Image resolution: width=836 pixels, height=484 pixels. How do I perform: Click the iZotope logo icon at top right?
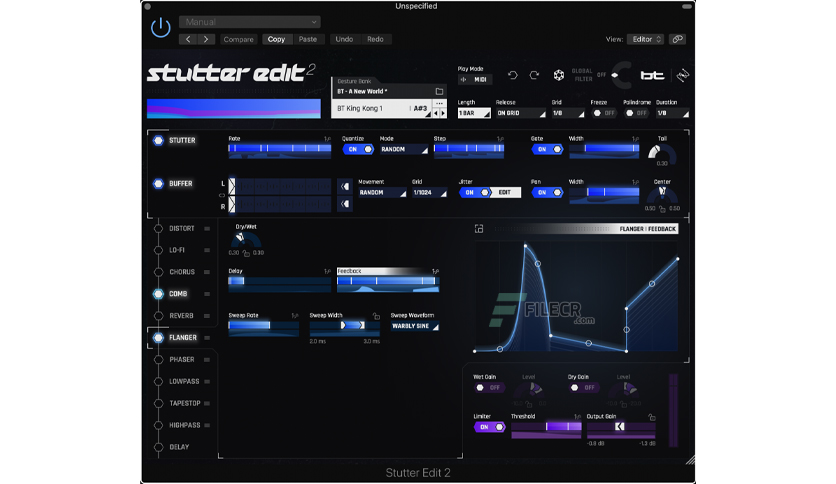tap(682, 75)
